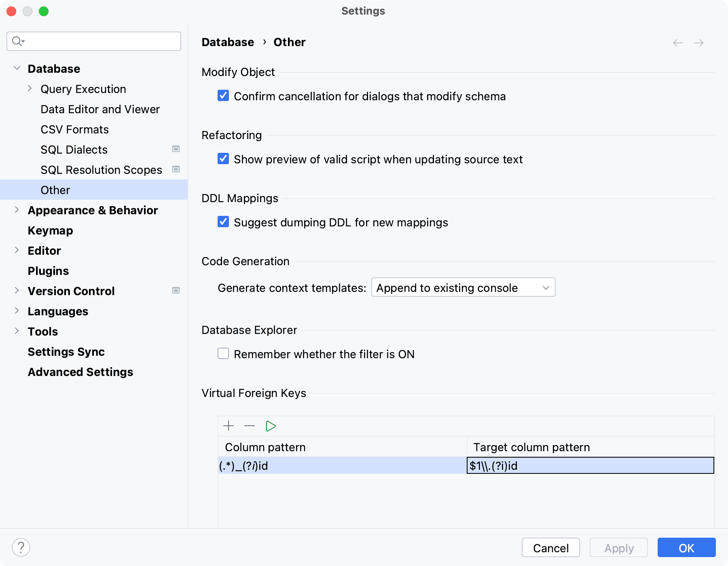
Task: Uncheck Confirm cancellation for dialogs that modify schema
Action: [x=223, y=96]
